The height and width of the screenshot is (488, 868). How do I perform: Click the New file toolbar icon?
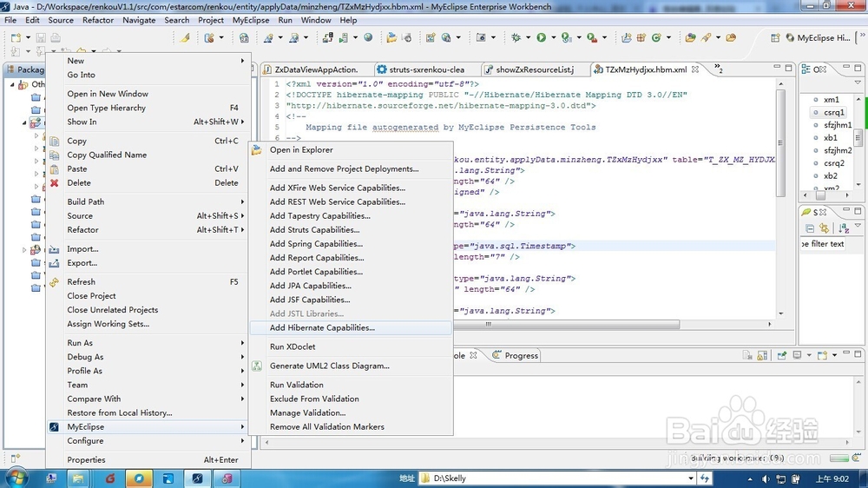click(16, 37)
